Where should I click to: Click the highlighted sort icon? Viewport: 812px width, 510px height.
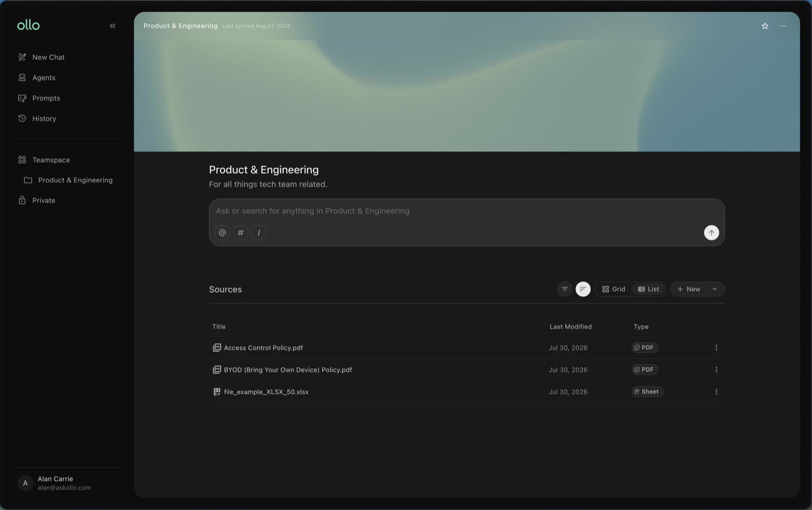583,289
